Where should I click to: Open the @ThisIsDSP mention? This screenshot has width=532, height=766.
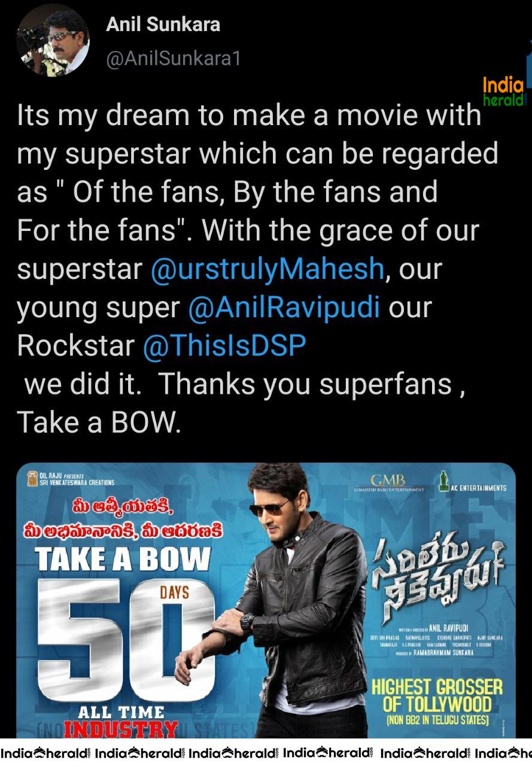[x=224, y=345]
